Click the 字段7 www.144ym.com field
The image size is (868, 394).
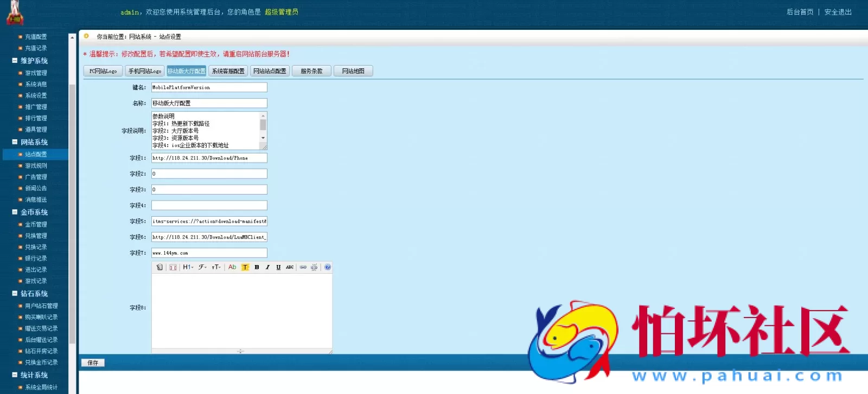pos(209,253)
